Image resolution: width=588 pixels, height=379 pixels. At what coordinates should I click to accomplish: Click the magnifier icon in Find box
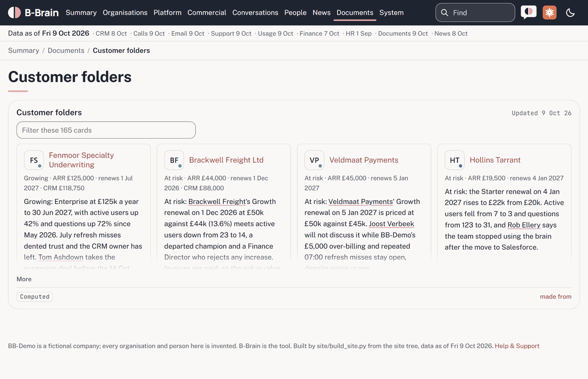(x=445, y=13)
